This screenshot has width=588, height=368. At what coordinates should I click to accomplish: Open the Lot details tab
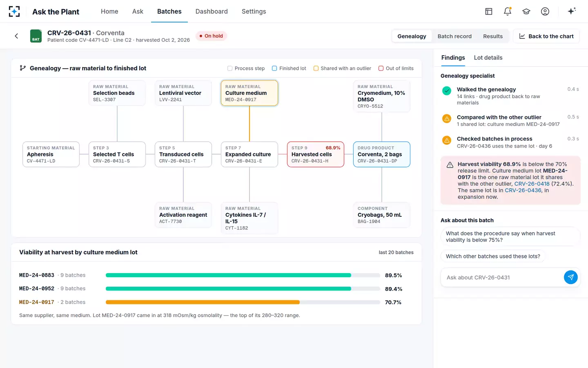click(488, 58)
